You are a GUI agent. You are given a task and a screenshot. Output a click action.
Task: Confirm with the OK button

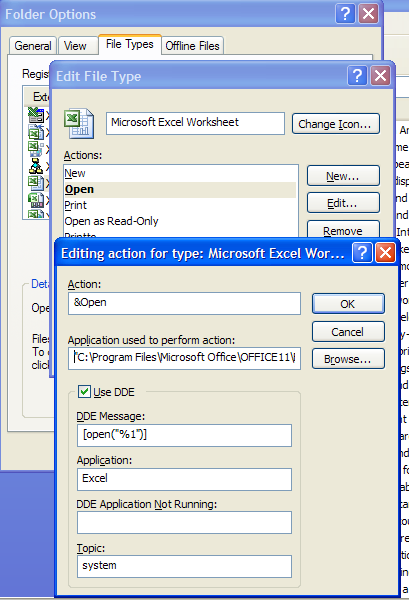coord(348,304)
